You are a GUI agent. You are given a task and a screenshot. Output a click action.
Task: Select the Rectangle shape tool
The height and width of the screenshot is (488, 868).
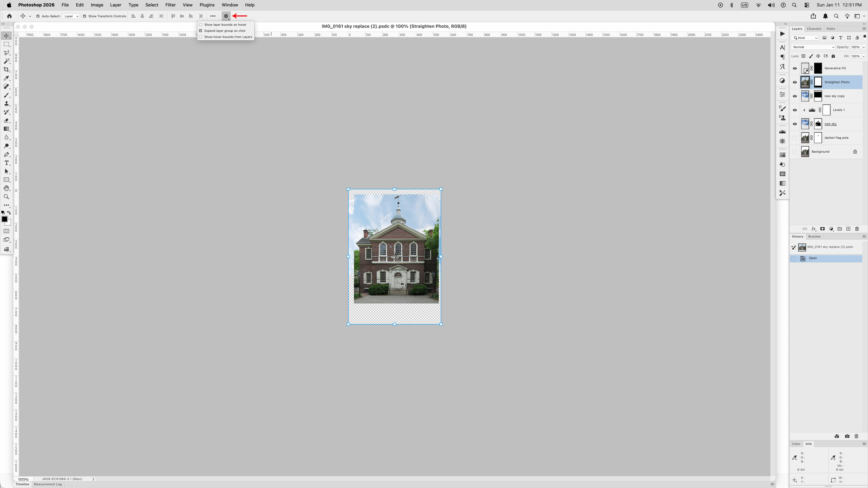6,180
